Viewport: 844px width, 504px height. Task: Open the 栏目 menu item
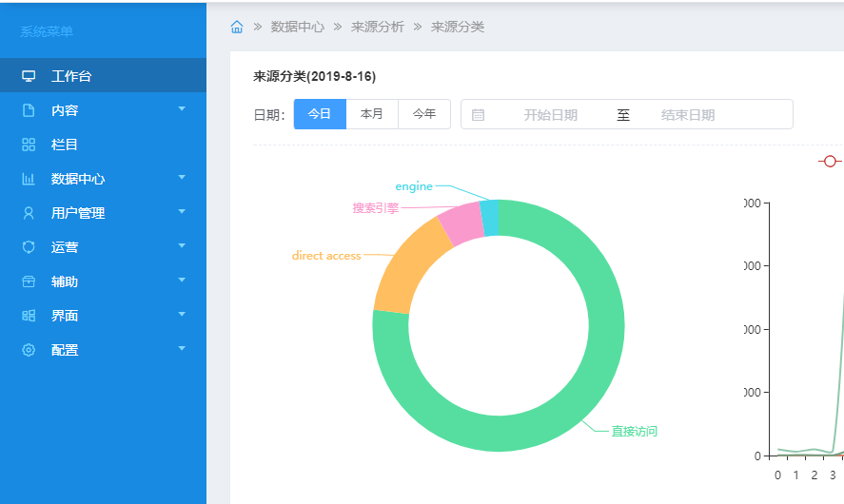click(x=65, y=145)
